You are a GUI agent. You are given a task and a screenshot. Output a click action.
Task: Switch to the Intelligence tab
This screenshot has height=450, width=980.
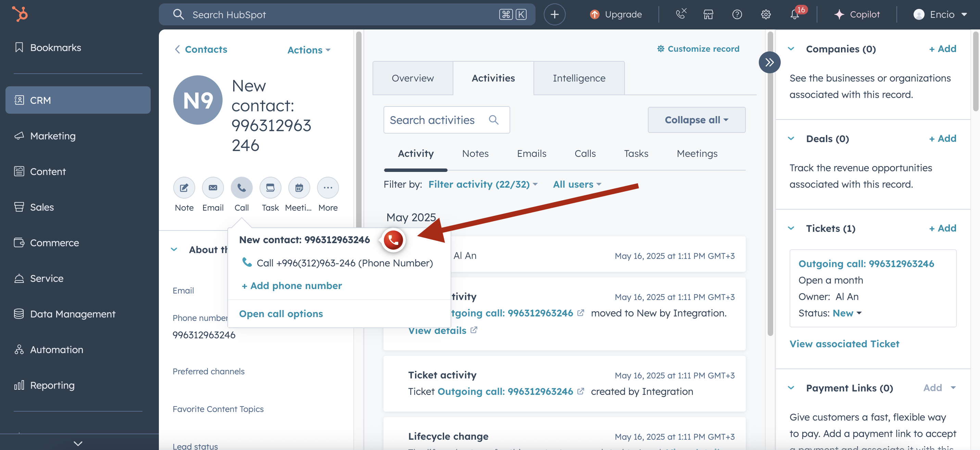tap(579, 78)
